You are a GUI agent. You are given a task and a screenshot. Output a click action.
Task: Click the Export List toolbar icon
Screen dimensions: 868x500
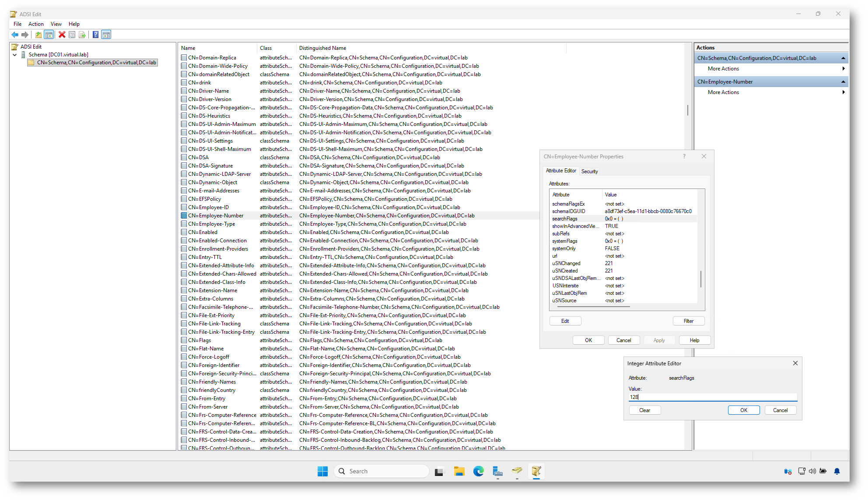82,35
